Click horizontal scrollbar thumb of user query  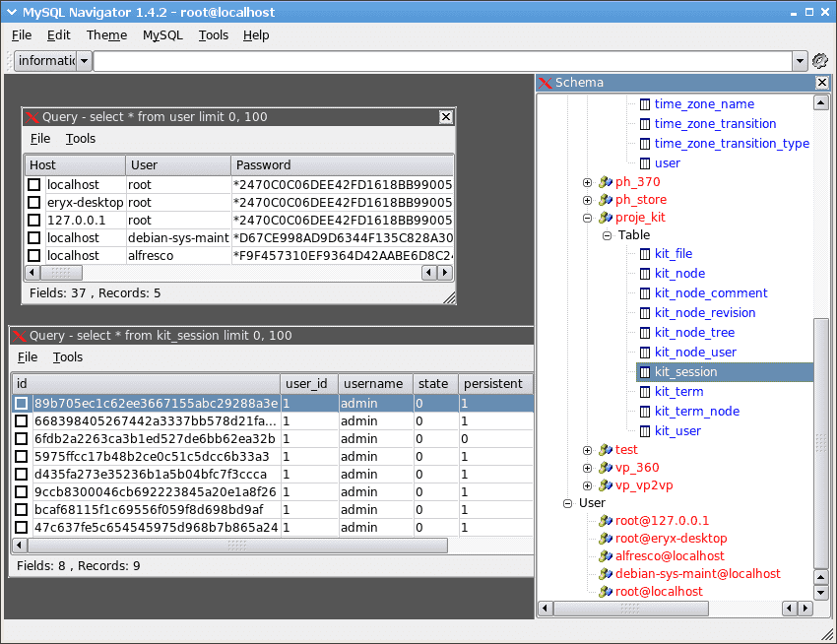point(61,273)
